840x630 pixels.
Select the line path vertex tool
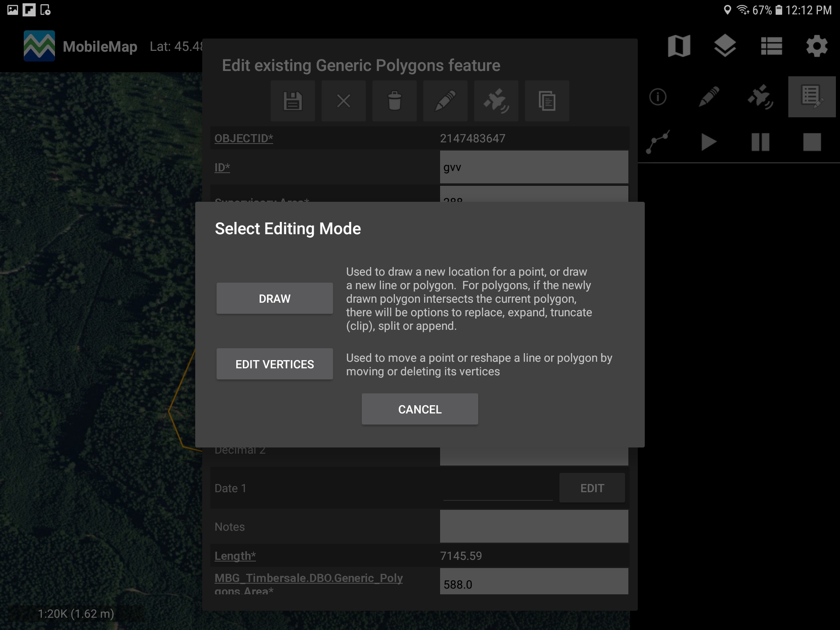[x=658, y=142]
